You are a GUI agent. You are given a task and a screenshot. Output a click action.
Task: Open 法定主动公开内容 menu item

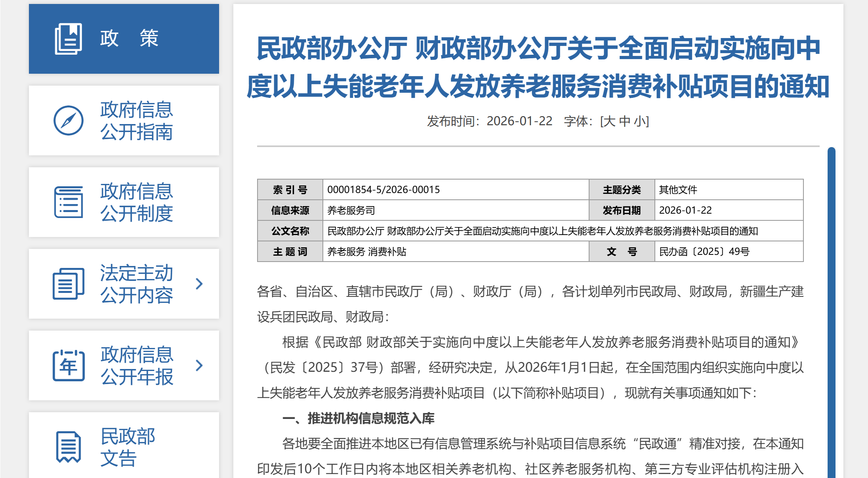[124, 284]
